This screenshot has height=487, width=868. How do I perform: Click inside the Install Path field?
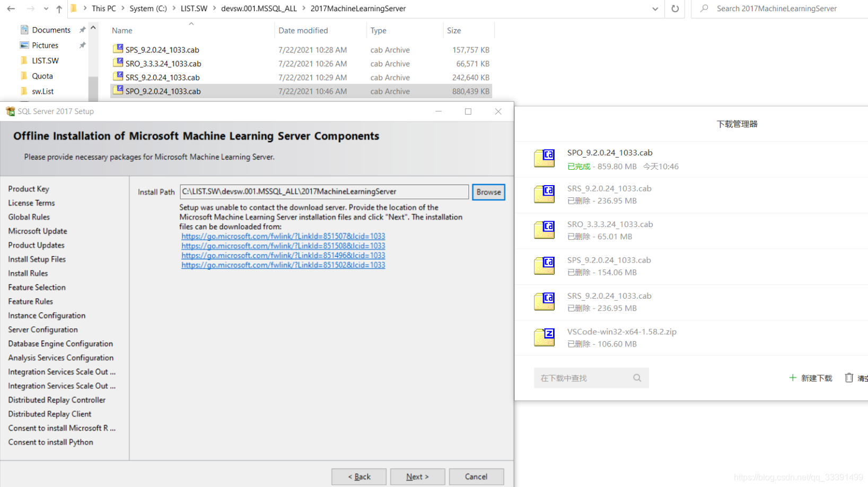click(x=323, y=192)
